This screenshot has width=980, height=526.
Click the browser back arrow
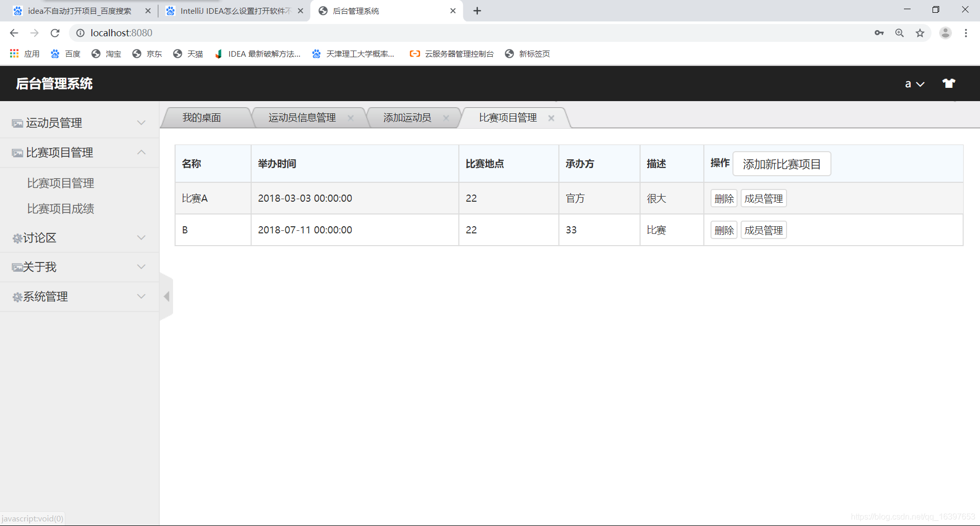[14, 33]
